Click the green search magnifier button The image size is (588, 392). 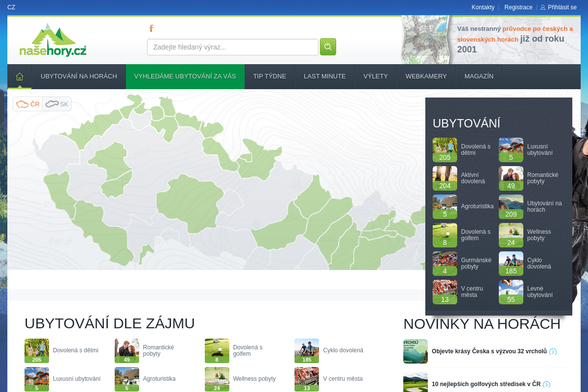328,47
